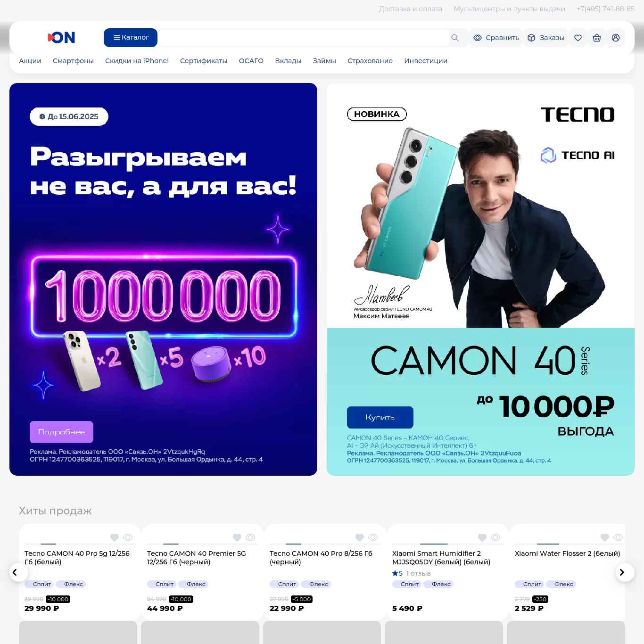644x644 pixels.
Task: Toggle compare for Tecno CAMON 40 Premier 5G
Action: [x=250, y=537]
